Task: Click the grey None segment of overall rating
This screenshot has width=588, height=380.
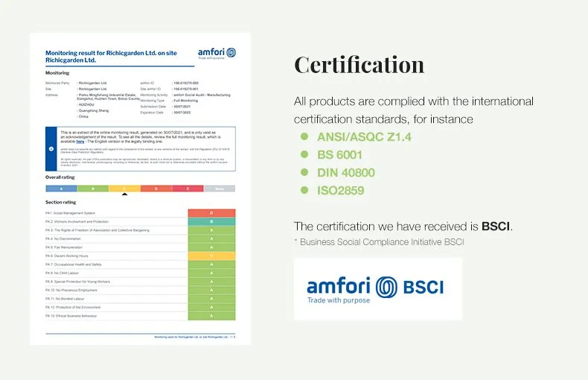Action: (x=220, y=189)
